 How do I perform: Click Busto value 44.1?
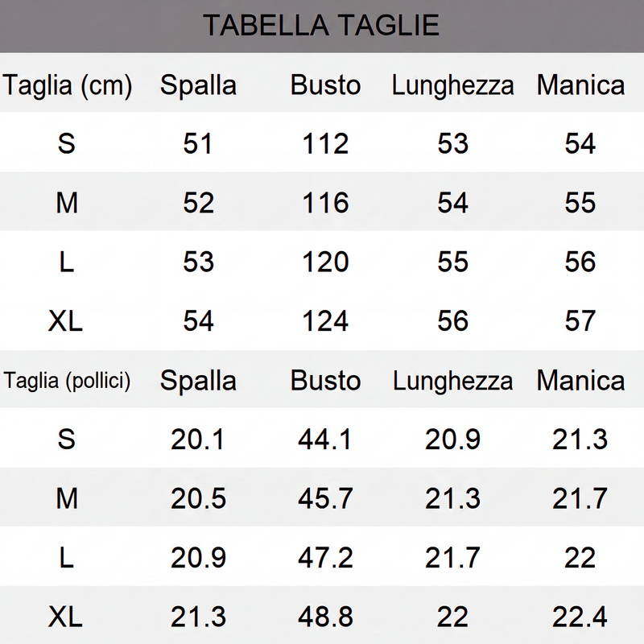pos(325,440)
